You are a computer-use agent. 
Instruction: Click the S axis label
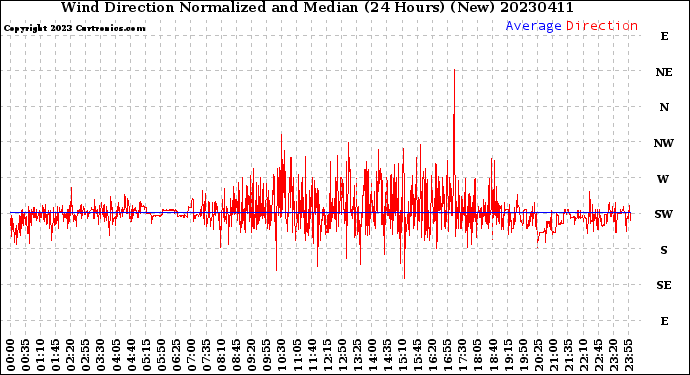pyautogui.click(x=664, y=250)
